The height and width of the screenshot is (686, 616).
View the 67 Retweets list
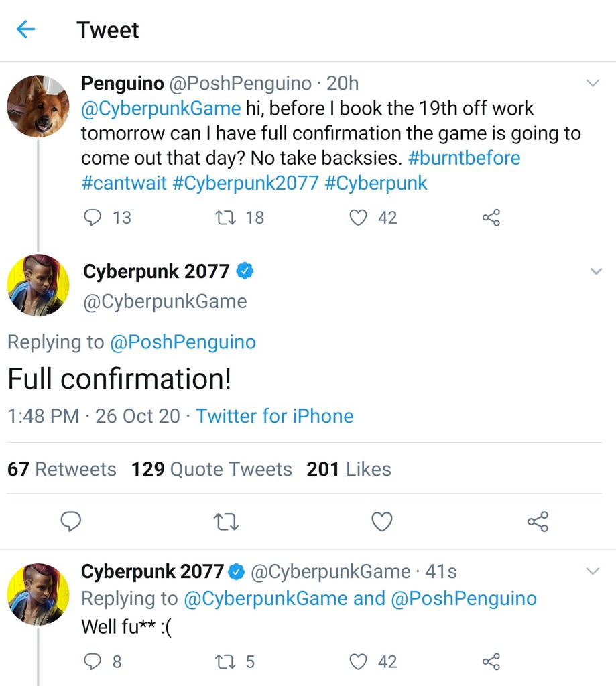[62, 469]
